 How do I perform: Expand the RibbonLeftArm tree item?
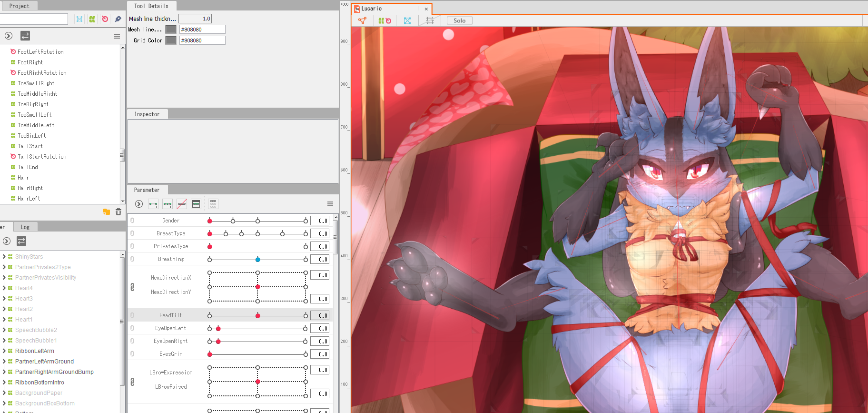point(4,351)
